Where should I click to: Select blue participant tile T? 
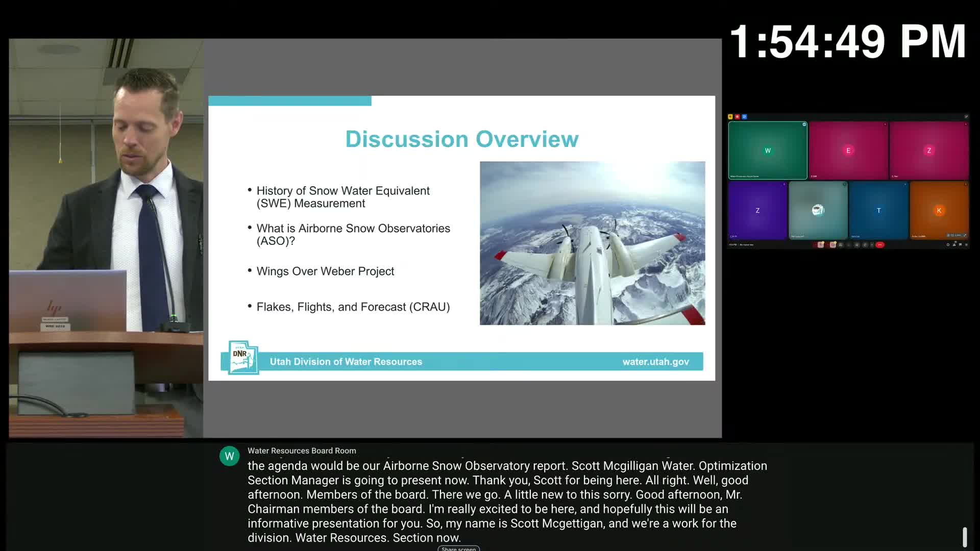click(878, 210)
